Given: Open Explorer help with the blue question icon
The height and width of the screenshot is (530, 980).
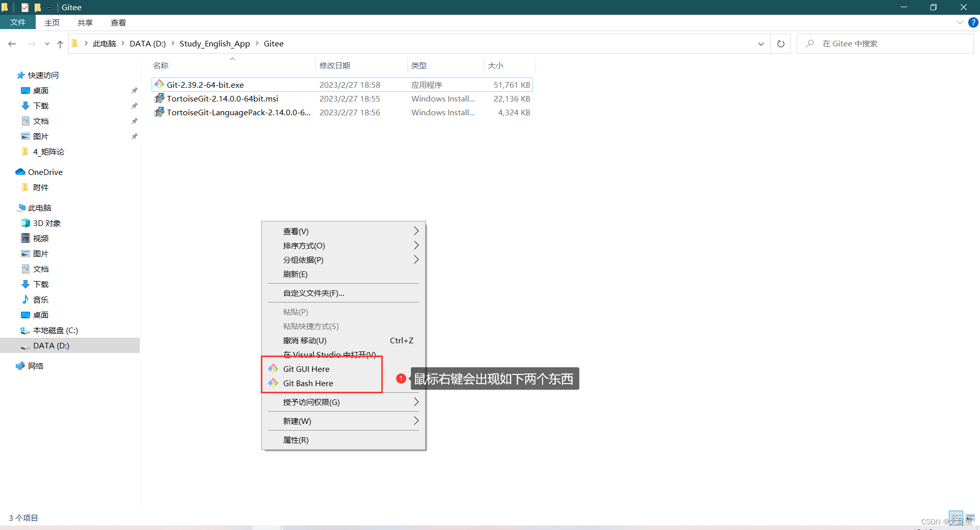Looking at the screenshot, I should pyautogui.click(x=973, y=22).
